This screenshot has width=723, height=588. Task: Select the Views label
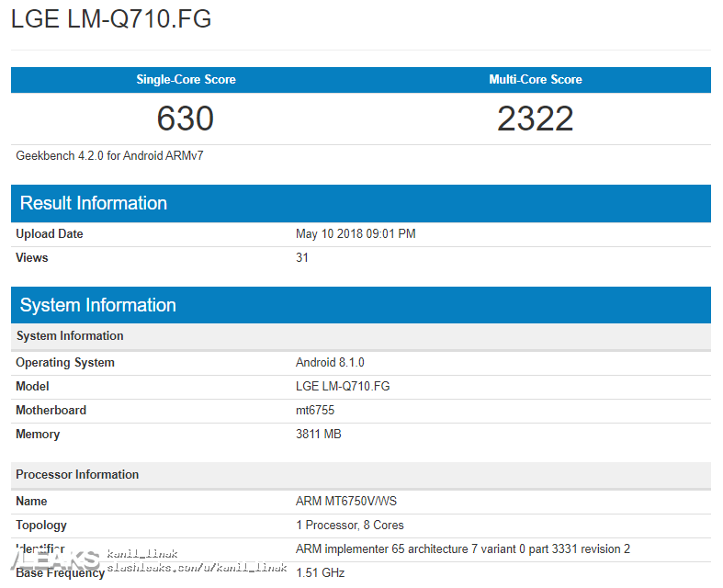[32, 258]
